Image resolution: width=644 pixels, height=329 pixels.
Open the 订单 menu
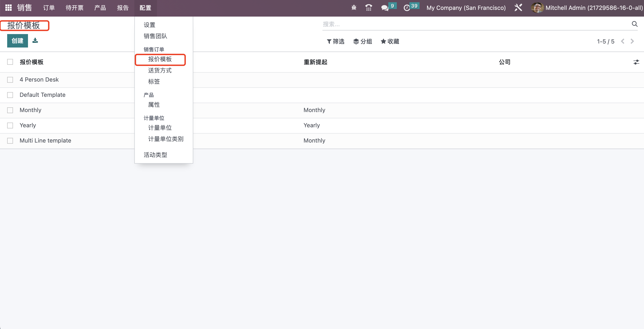[49, 8]
